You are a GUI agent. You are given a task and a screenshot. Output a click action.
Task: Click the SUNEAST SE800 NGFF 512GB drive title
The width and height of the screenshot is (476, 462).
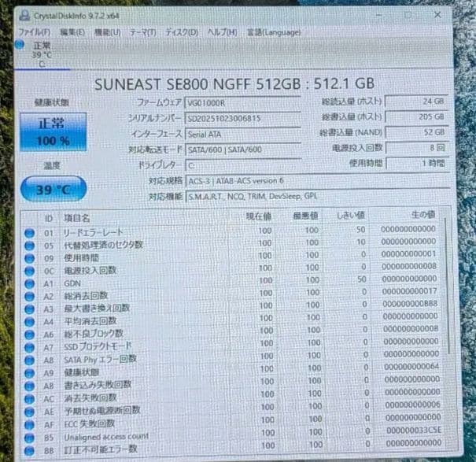[x=234, y=84]
